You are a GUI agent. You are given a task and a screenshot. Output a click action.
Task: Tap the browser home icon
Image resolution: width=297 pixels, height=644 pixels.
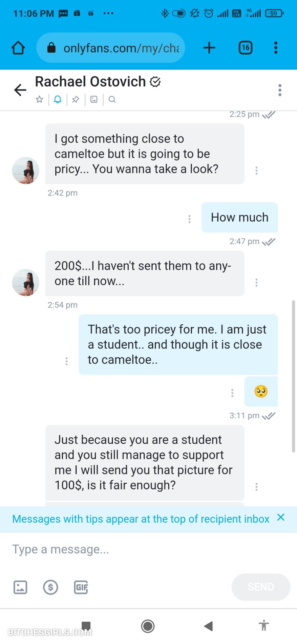(18, 48)
